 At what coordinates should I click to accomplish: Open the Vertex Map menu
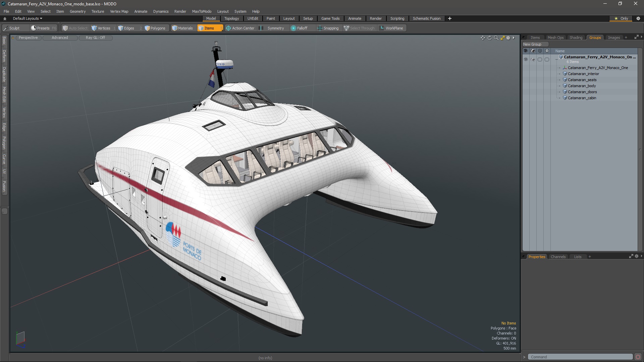tap(119, 11)
